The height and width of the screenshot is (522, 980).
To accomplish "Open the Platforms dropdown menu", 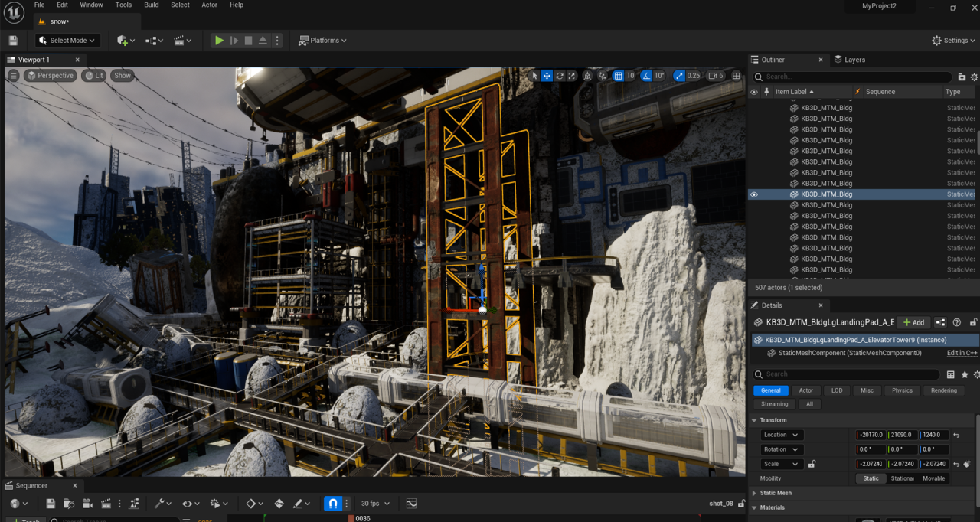I will [322, 41].
